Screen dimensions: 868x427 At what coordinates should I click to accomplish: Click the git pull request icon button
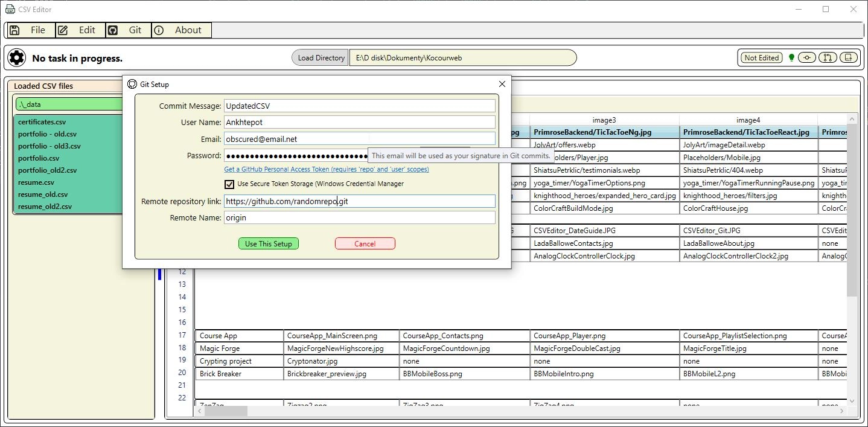(x=828, y=58)
